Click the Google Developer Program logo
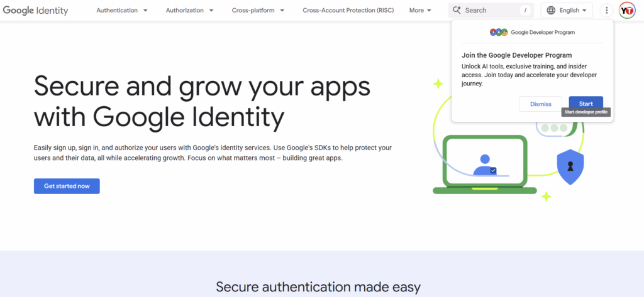 (533, 33)
